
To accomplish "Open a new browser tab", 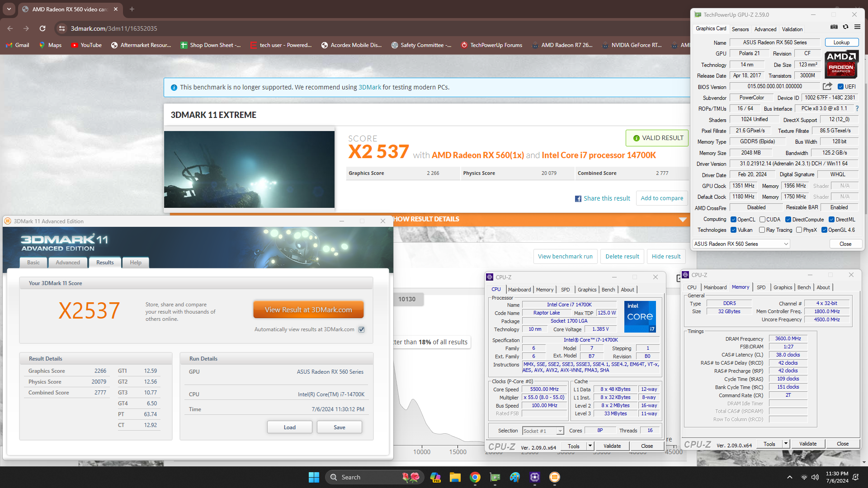I will pyautogui.click(x=132, y=9).
